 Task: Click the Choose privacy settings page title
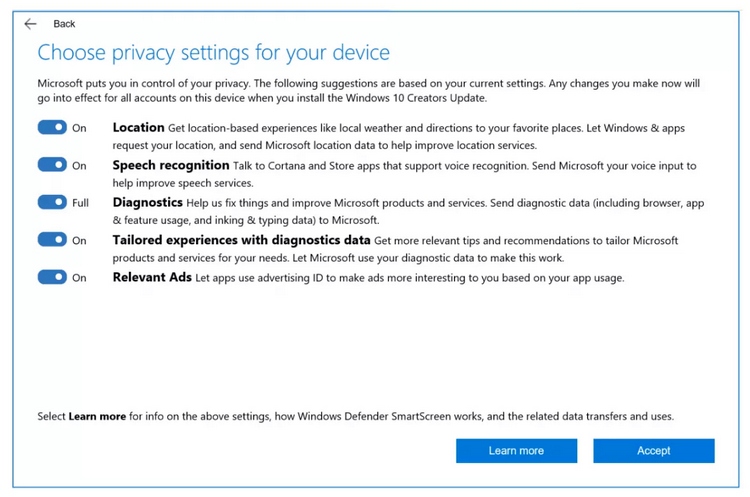(x=214, y=52)
